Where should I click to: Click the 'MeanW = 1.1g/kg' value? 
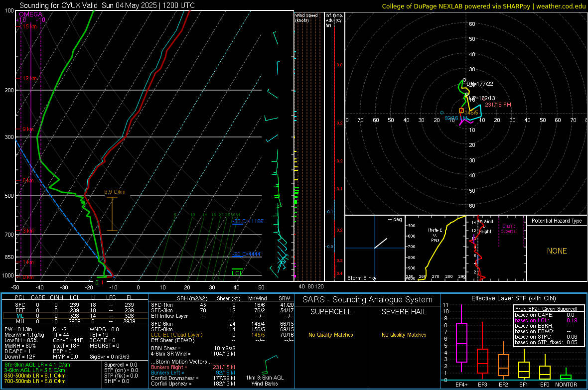[24, 335]
